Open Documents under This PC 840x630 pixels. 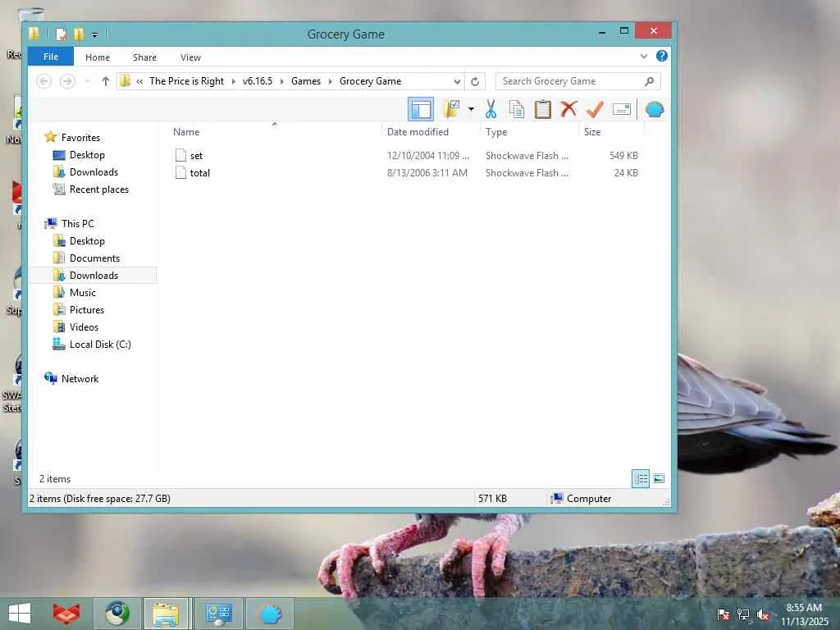tap(94, 258)
